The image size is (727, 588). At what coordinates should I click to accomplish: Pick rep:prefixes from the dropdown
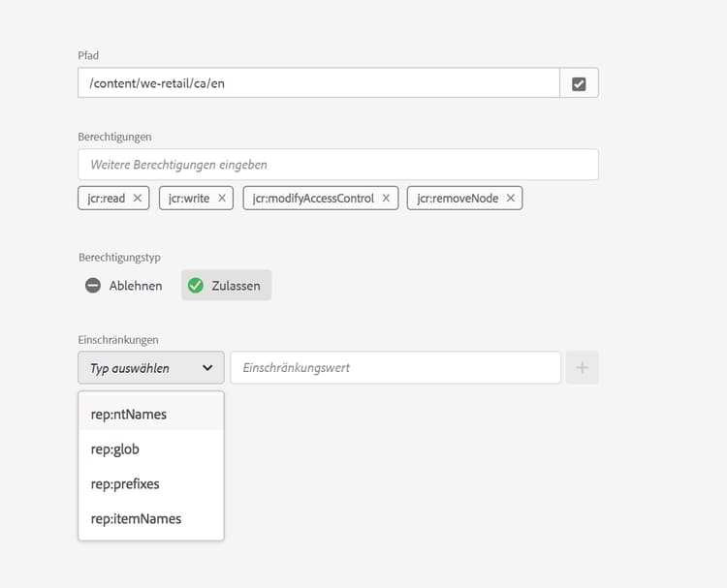click(x=125, y=483)
